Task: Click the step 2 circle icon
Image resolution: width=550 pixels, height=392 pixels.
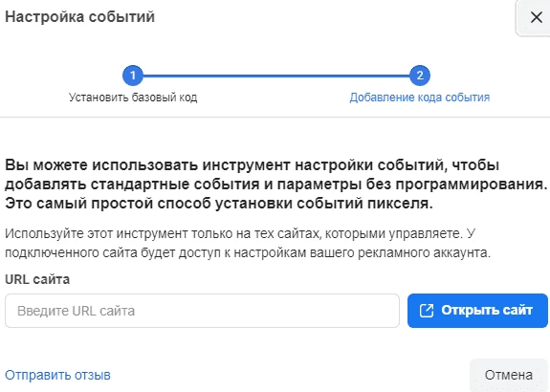Action: [420, 76]
